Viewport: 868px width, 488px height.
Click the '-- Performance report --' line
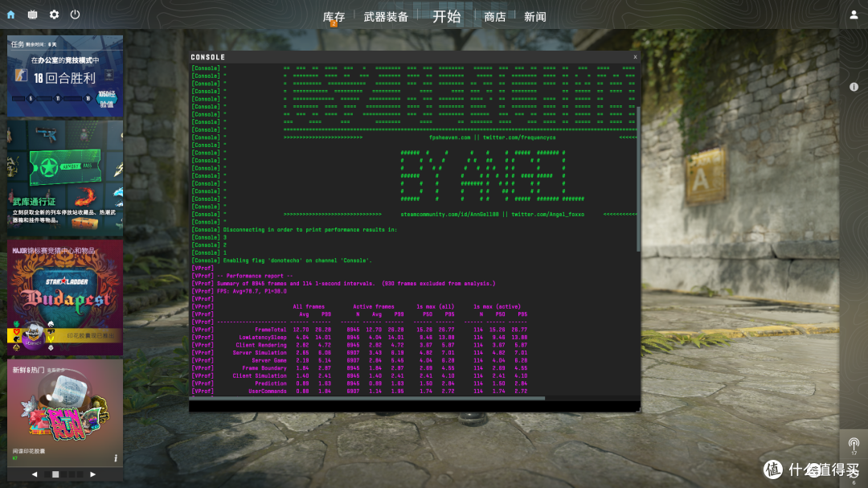point(255,276)
